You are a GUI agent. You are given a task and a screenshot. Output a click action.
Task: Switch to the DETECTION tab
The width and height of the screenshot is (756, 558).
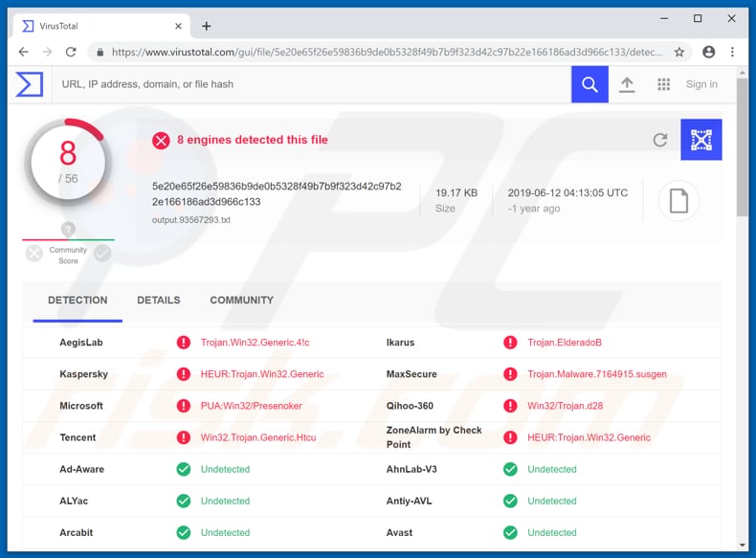click(78, 300)
